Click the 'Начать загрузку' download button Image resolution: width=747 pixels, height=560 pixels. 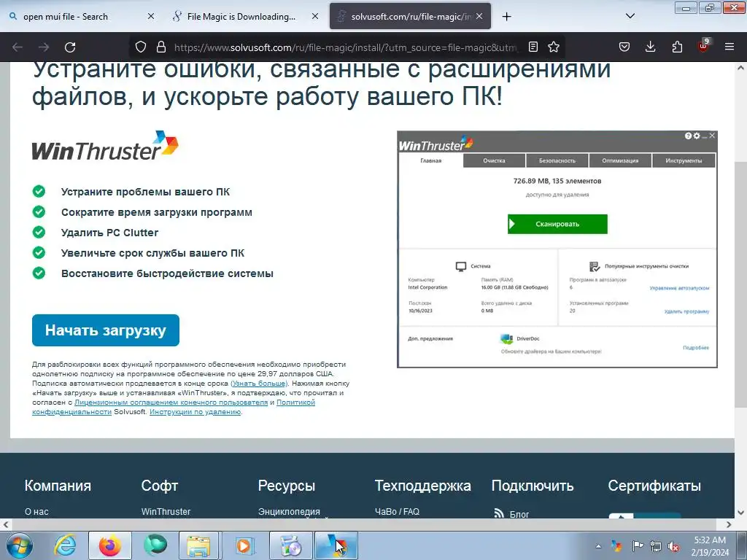(106, 330)
